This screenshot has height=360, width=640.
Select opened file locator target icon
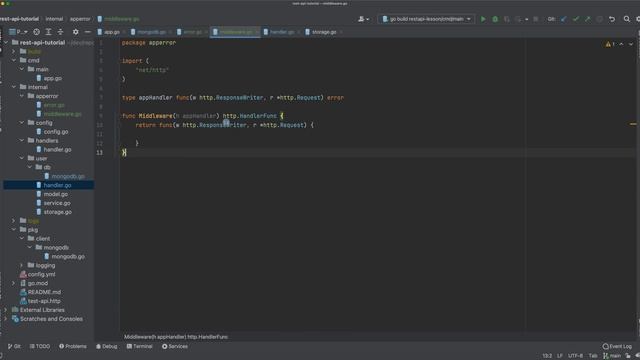click(36, 32)
